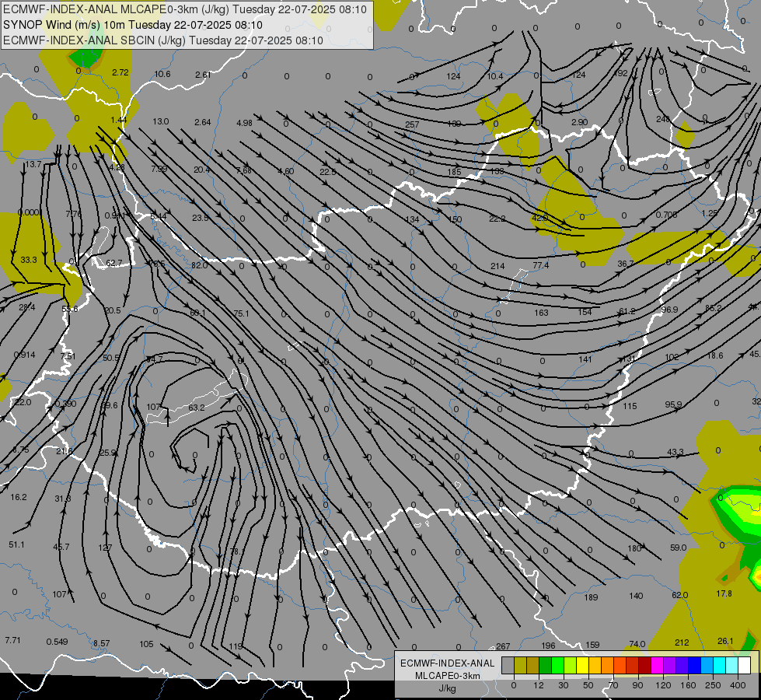The width and height of the screenshot is (761, 700).
Task: Click the grid value '59.0' on the map
Action: click(x=678, y=548)
